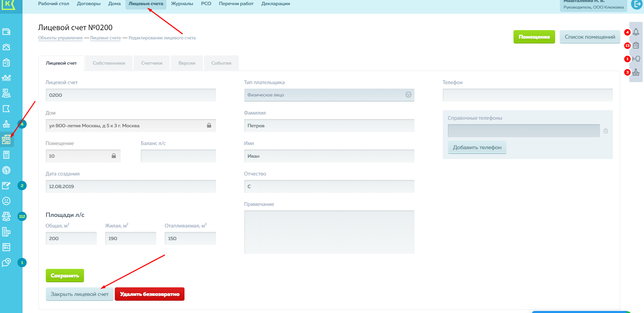Click the Добавить телефон button
Viewport: 644px width, 313px height.
[x=477, y=147]
